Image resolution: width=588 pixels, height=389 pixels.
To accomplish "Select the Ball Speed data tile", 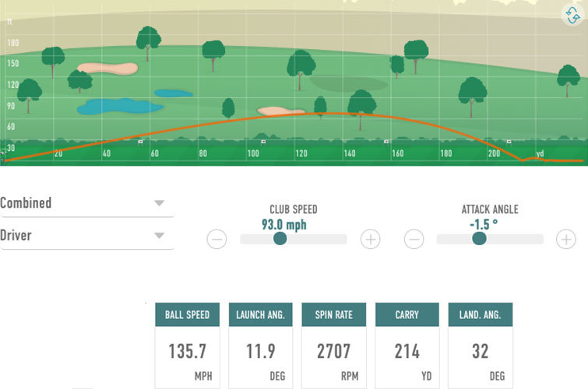I will pyautogui.click(x=187, y=345).
